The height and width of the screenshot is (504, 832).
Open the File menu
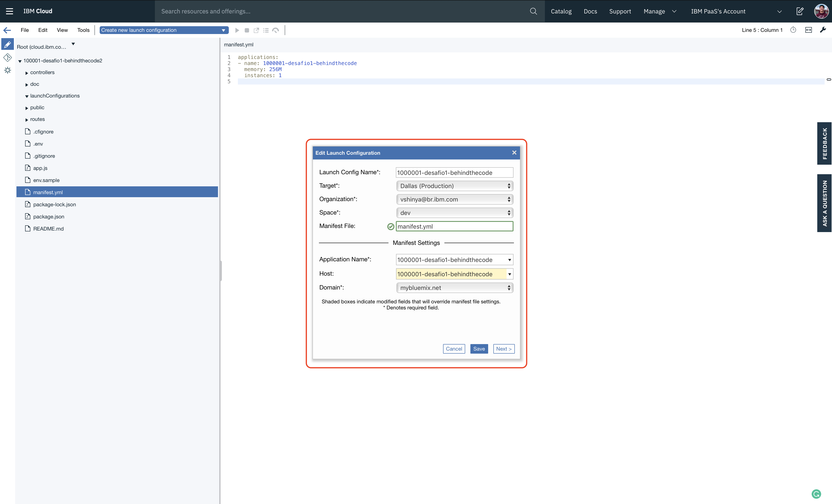pos(25,30)
